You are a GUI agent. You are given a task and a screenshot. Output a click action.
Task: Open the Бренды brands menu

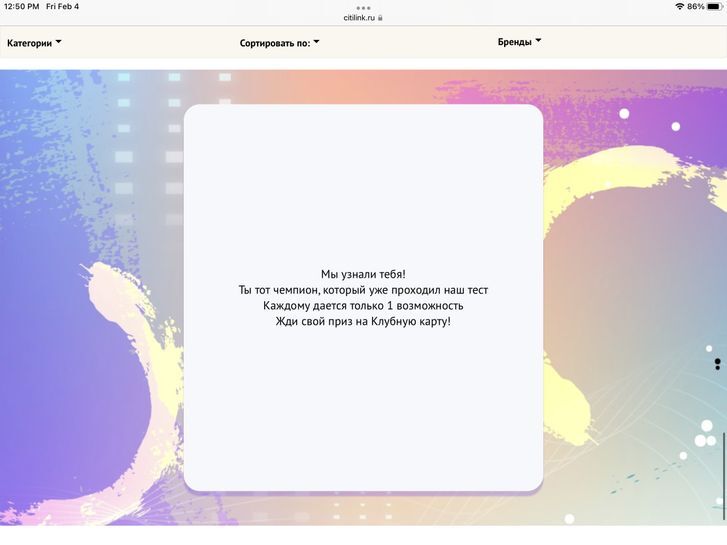[514, 42]
